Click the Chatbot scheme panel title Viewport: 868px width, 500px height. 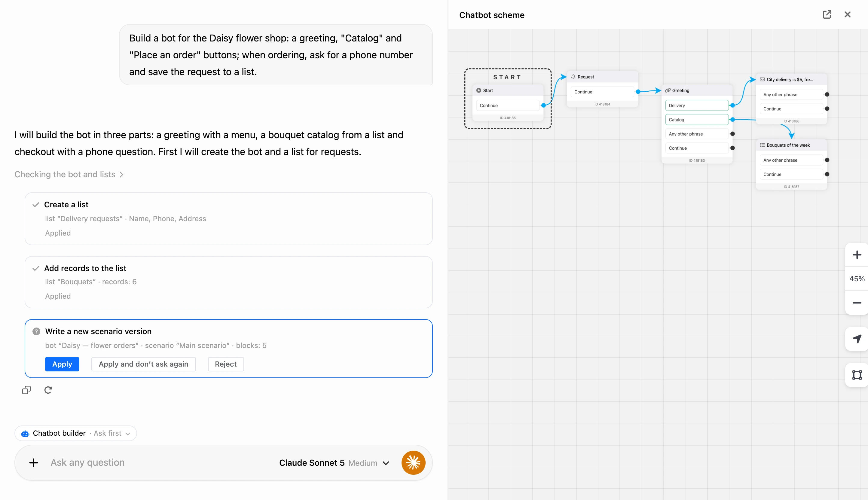pos(491,15)
